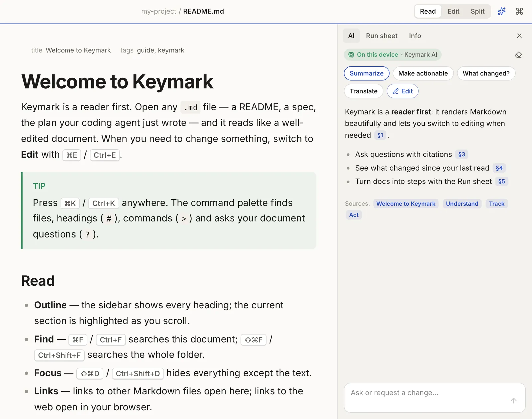The height and width of the screenshot is (419, 532).
Task: Open the Welcome to Keymark source
Action: (406, 204)
